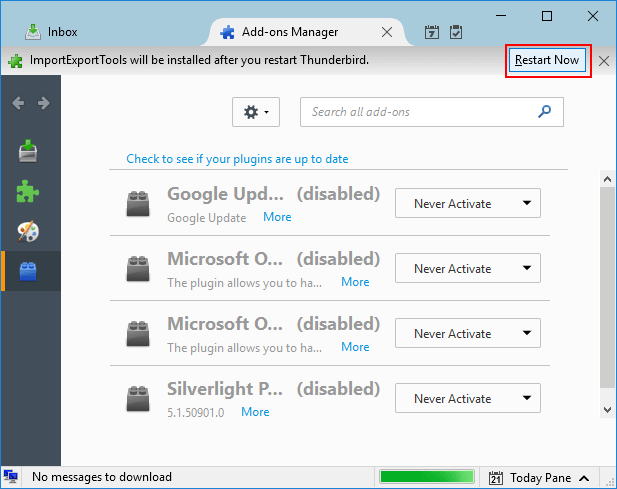
Task: Click the 5.1.50901.0 version text
Action: coord(196,412)
